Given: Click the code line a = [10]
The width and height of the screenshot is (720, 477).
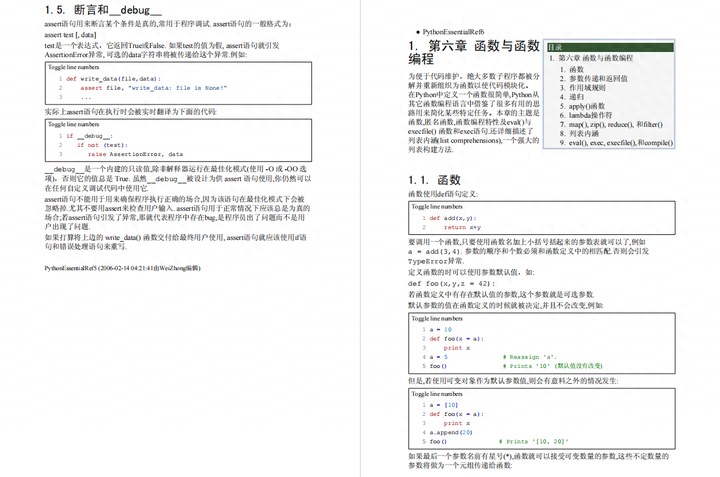Looking at the screenshot, I should pyautogui.click(x=444, y=405).
